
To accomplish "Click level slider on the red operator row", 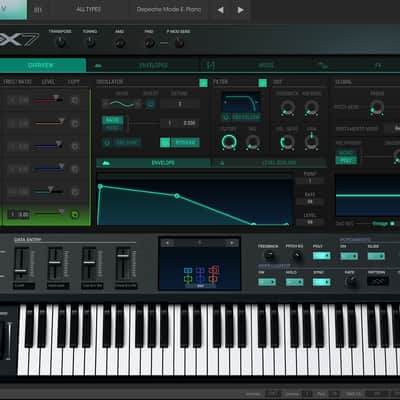I will (x=48, y=99).
